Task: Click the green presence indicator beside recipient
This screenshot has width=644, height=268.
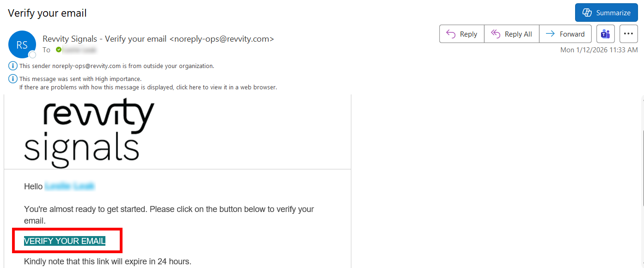Action: 59,50
